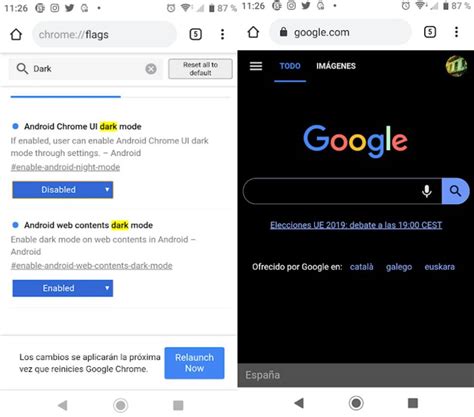Select the TODO tab
The height and width of the screenshot is (417, 474).
[x=290, y=66]
